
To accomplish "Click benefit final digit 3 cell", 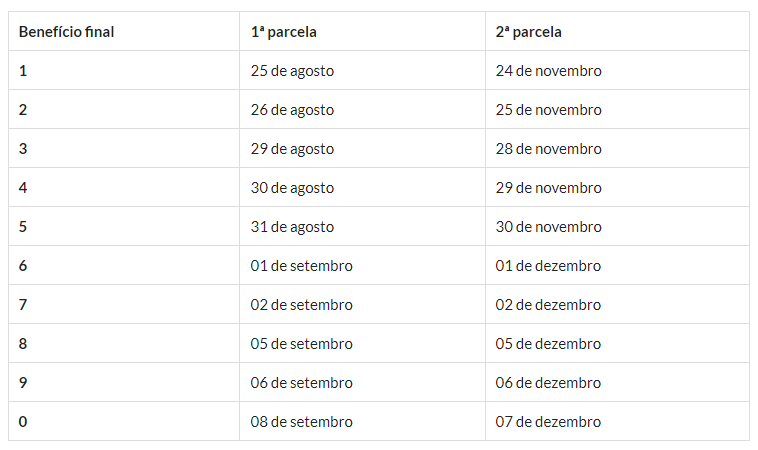I will [23, 149].
